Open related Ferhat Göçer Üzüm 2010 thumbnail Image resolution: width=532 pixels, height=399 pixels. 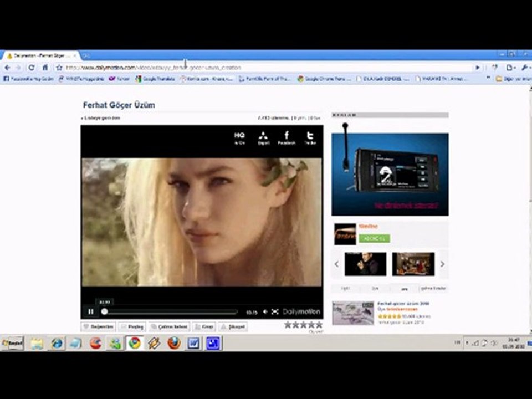[353, 313]
